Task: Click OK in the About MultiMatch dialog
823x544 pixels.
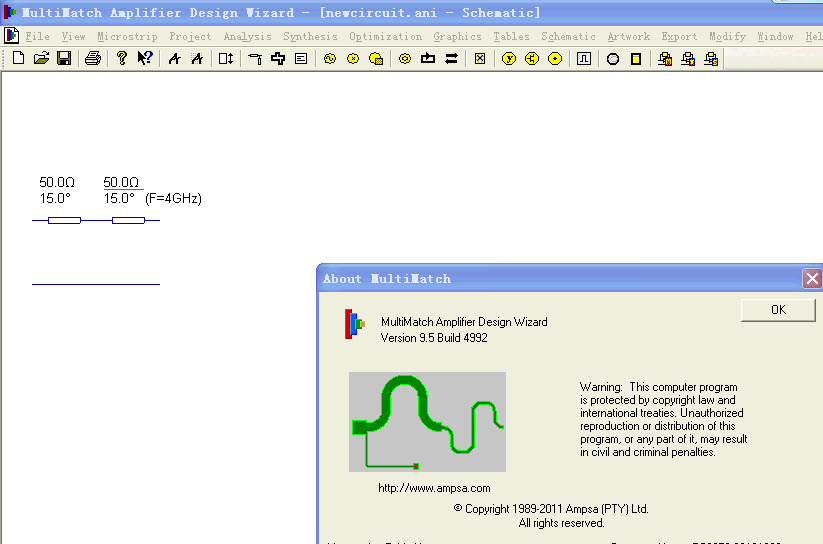Action: click(x=778, y=310)
